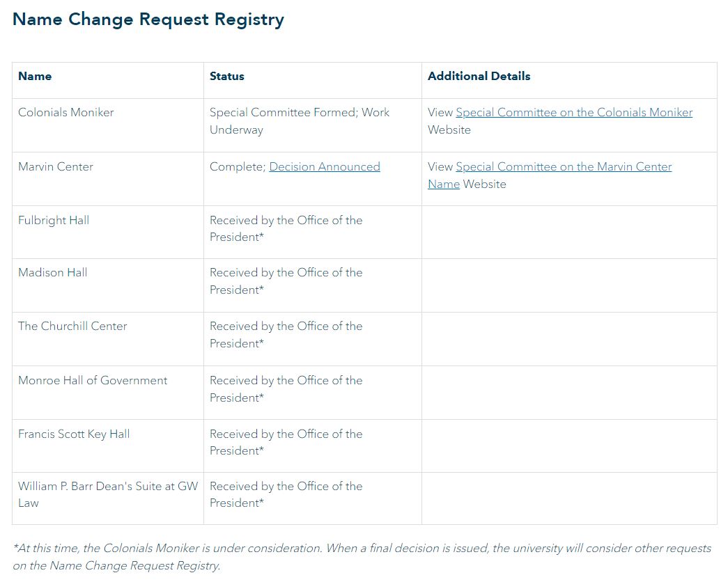Select The Churchill Center name cell
This screenshot has height=582, width=728.
[72, 327]
